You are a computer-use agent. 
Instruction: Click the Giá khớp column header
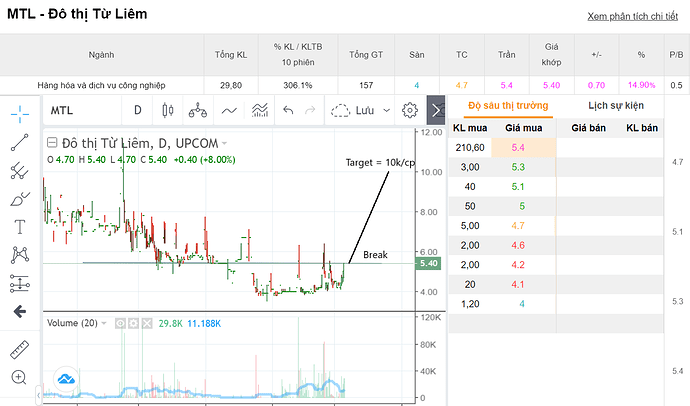tap(551, 55)
